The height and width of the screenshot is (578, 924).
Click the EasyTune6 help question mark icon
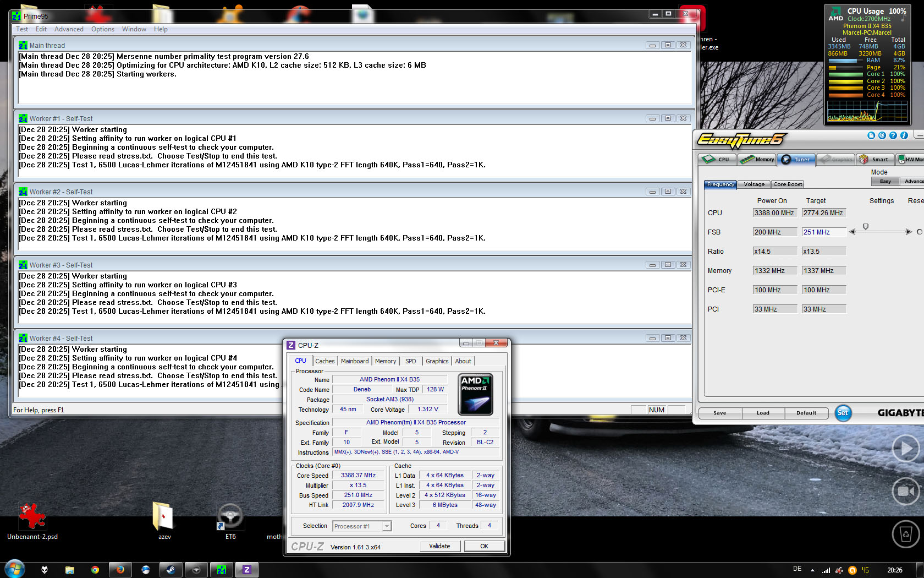(x=893, y=135)
